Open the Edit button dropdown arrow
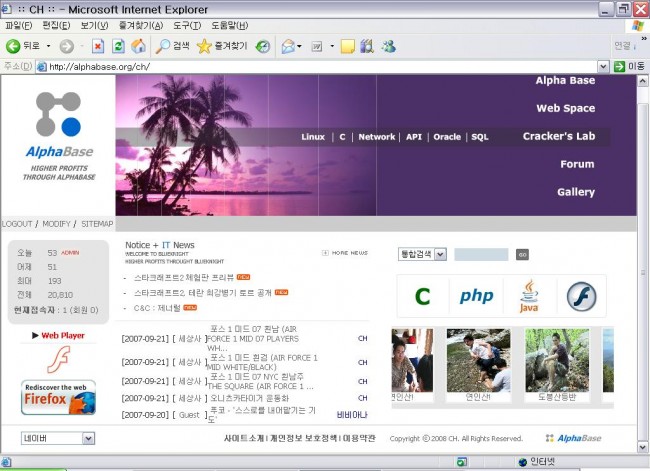 point(332,46)
